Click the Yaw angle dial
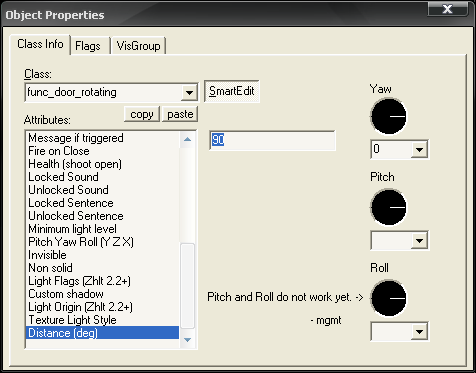This screenshot has width=476, height=373. point(388,116)
